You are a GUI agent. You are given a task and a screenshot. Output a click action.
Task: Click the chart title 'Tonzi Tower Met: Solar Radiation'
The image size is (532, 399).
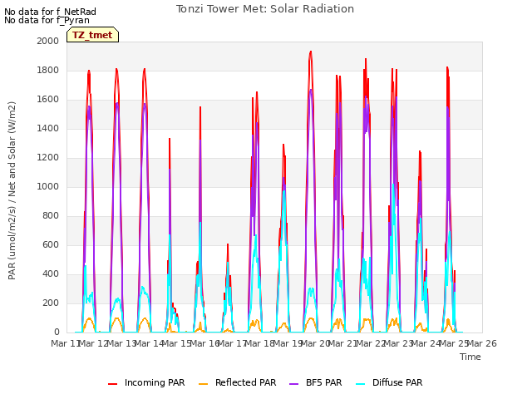tap(265, 9)
